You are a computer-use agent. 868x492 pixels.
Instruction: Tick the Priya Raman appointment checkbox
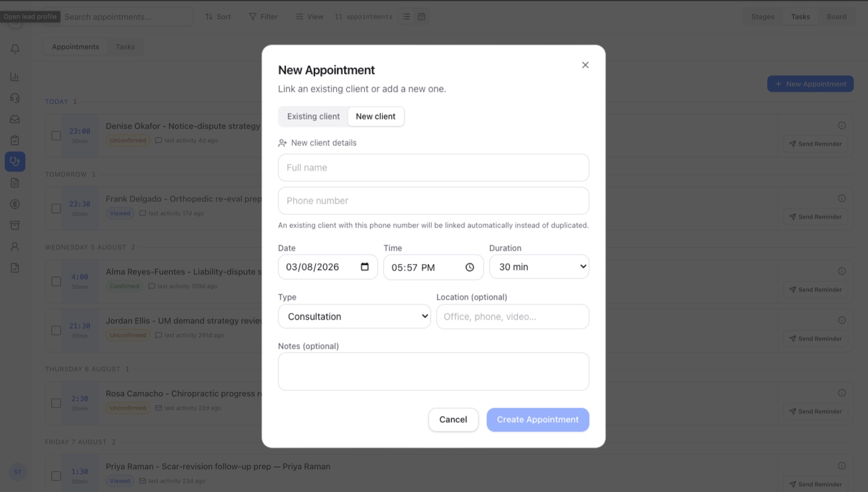56,476
